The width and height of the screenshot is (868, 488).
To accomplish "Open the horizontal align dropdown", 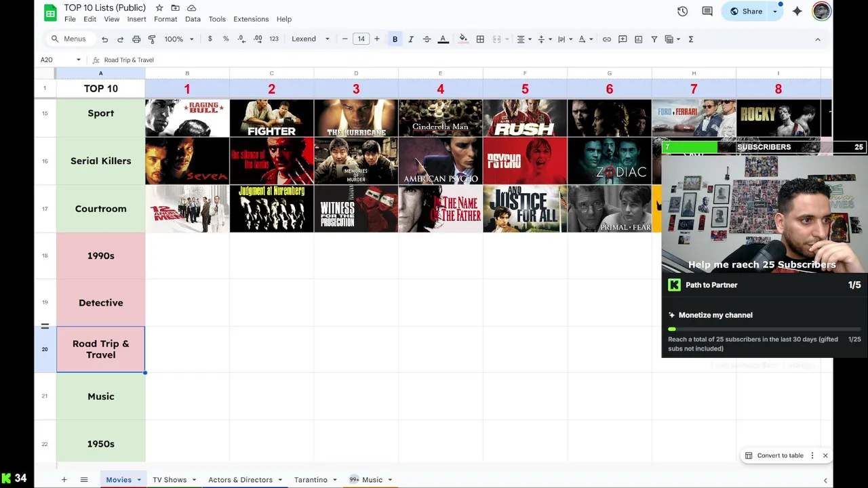I will (524, 39).
